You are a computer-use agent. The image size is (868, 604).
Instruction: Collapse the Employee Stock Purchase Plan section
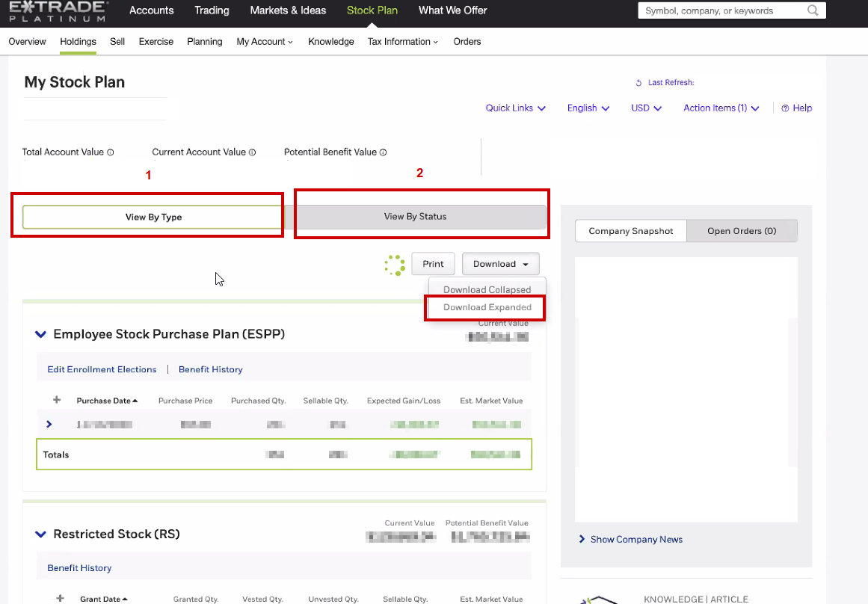(x=41, y=335)
